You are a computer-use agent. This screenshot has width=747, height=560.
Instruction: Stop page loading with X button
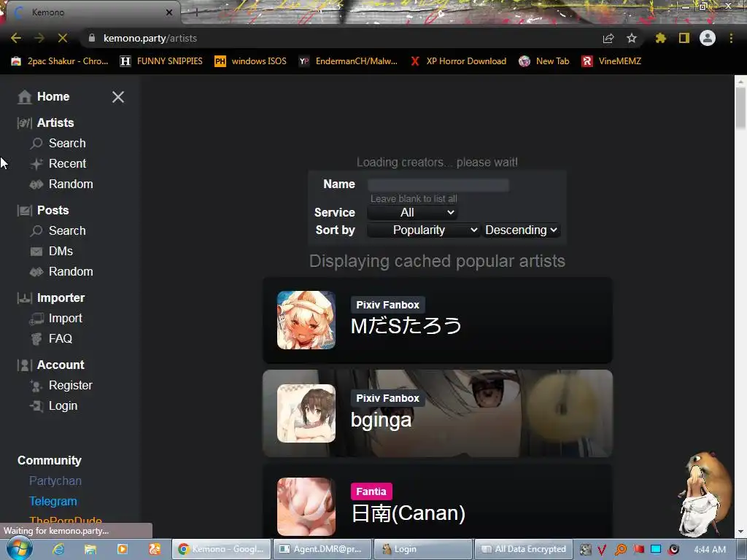pos(63,38)
